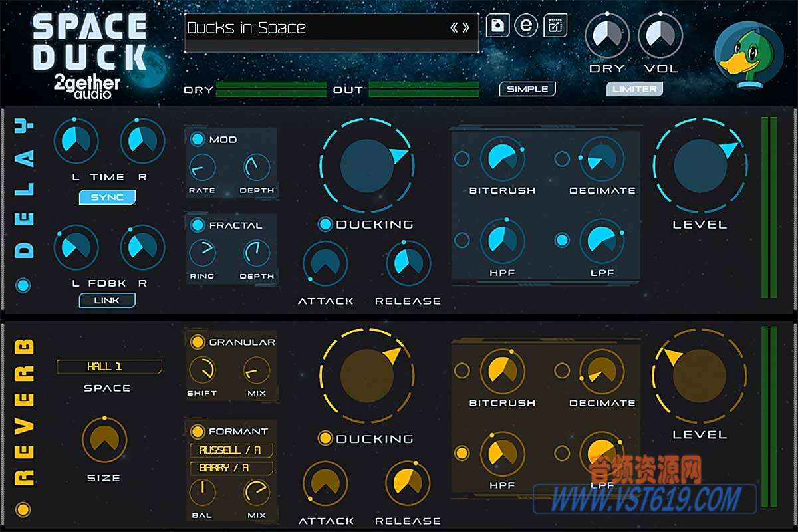Enable GRANULAR in the reverb section
Screen dimensions: 798x532
(x=197, y=341)
